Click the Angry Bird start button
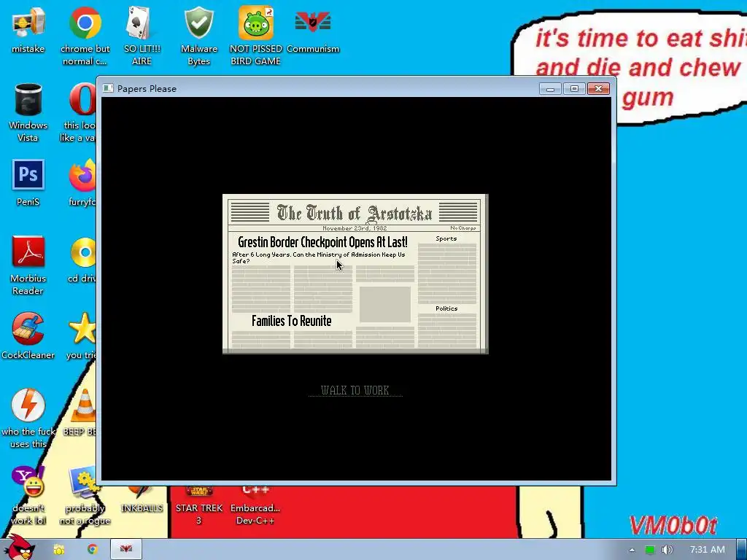747x560 pixels. pyautogui.click(x=19, y=547)
